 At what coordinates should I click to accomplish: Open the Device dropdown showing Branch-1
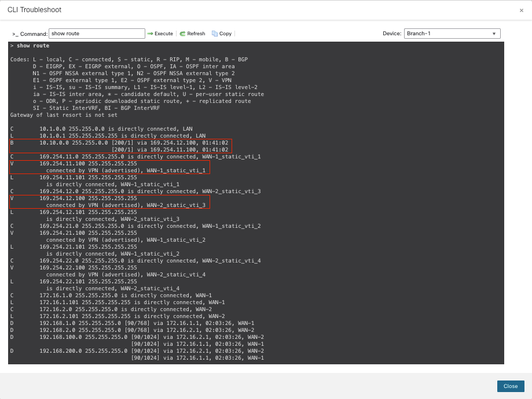tap(452, 34)
